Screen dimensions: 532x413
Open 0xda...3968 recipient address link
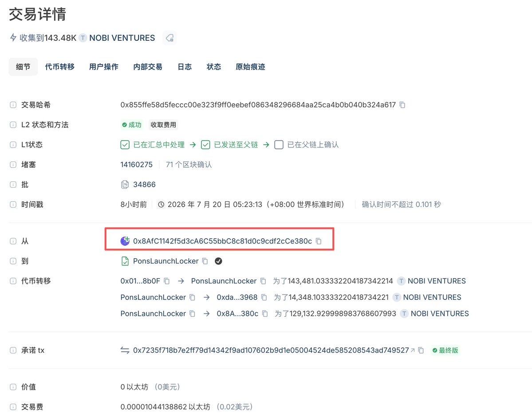[237, 297]
